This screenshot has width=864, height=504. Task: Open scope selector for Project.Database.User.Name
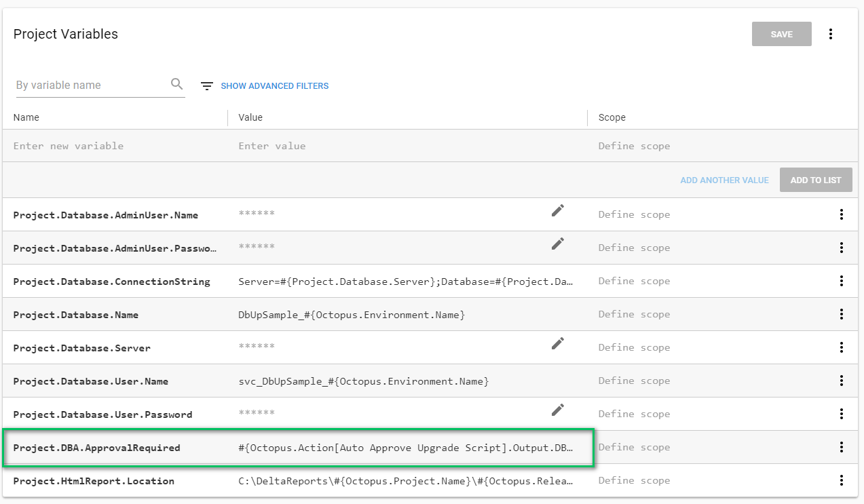[x=634, y=381]
